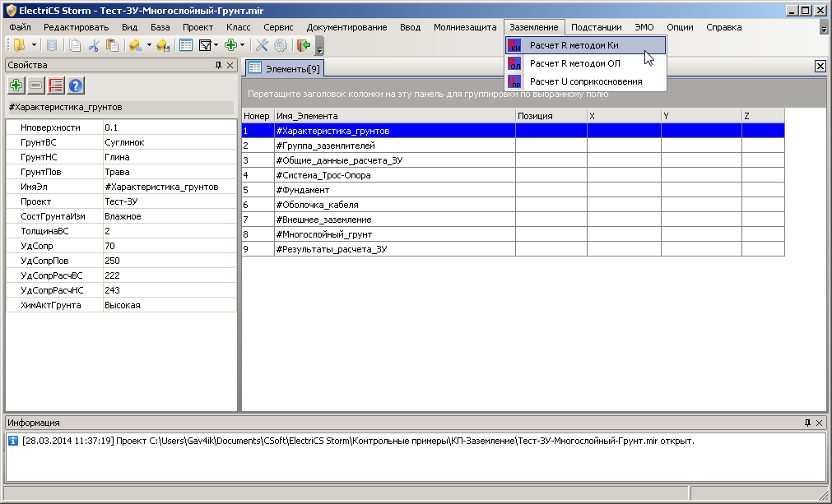Click green plus button in Свойства panel
The height and width of the screenshot is (504, 832).
click(16, 85)
